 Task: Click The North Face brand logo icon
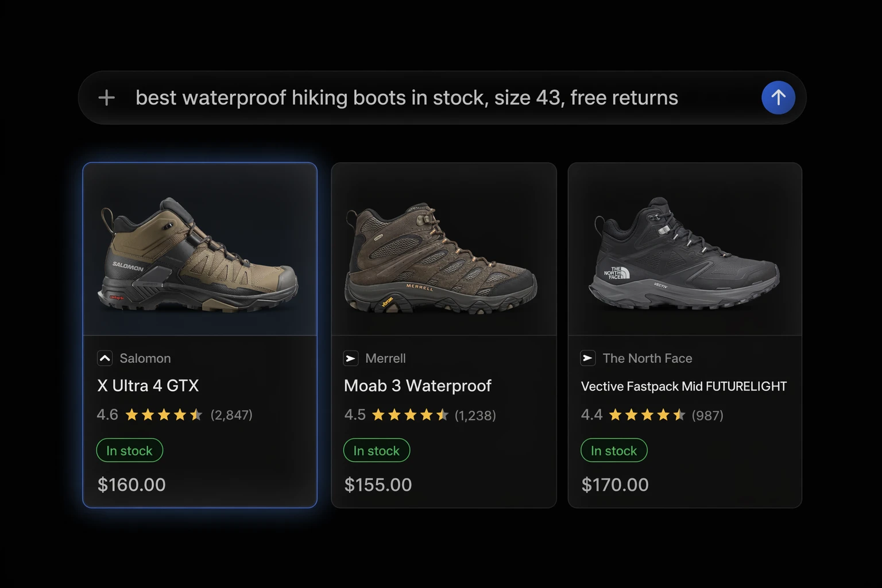(x=587, y=358)
